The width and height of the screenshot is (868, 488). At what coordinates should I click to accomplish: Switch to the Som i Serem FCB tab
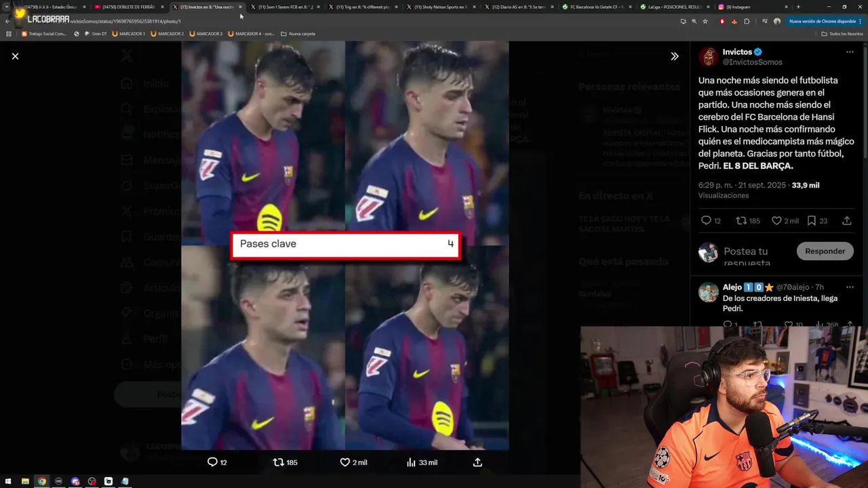coord(285,7)
